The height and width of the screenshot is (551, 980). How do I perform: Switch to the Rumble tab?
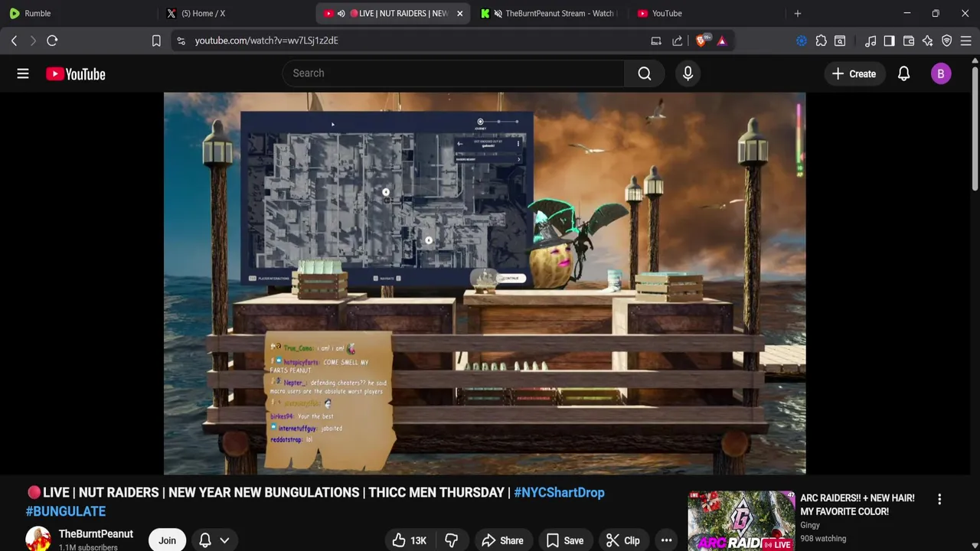[77, 13]
